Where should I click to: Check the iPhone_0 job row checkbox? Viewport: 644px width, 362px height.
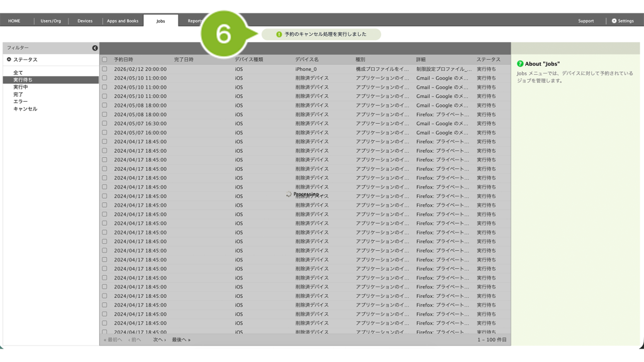(x=104, y=69)
